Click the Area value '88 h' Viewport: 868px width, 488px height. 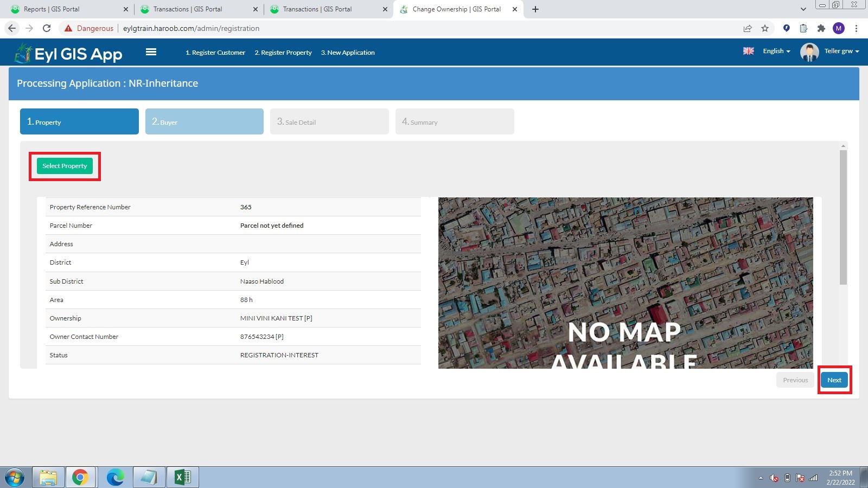point(246,300)
